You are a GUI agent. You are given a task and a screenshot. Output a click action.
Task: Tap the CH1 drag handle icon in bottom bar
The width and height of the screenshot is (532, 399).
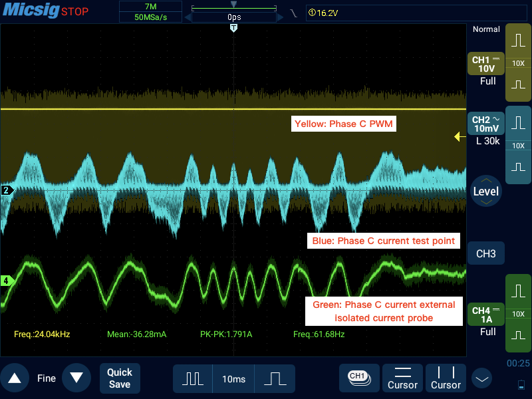point(358,378)
